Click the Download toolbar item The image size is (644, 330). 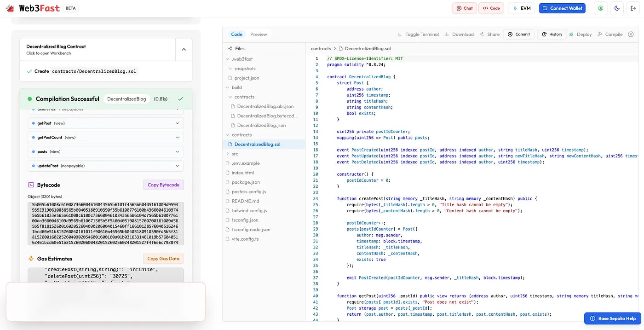(x=459, y=34)
